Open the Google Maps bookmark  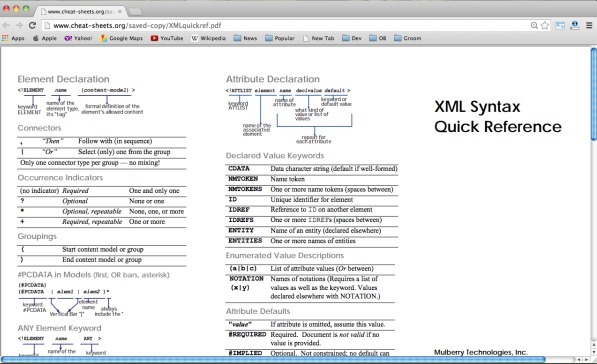coord(121,38)
